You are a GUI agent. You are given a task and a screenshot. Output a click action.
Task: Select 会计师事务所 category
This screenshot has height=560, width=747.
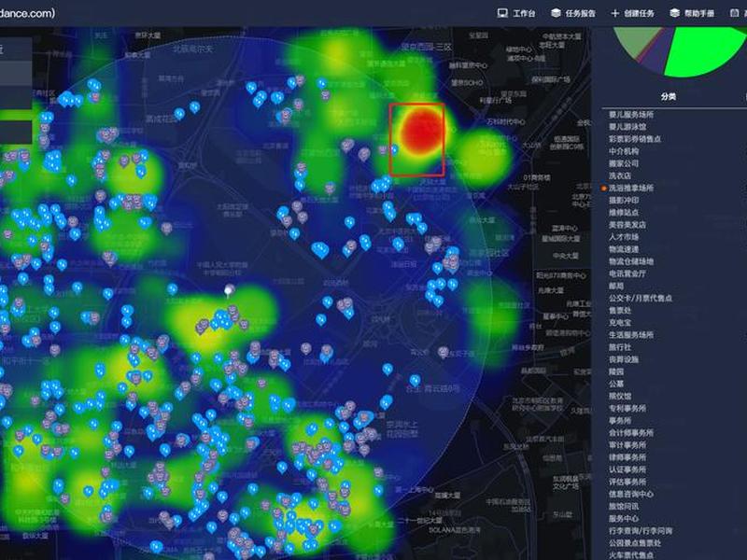pyautogui.click(x=631, y=433)
